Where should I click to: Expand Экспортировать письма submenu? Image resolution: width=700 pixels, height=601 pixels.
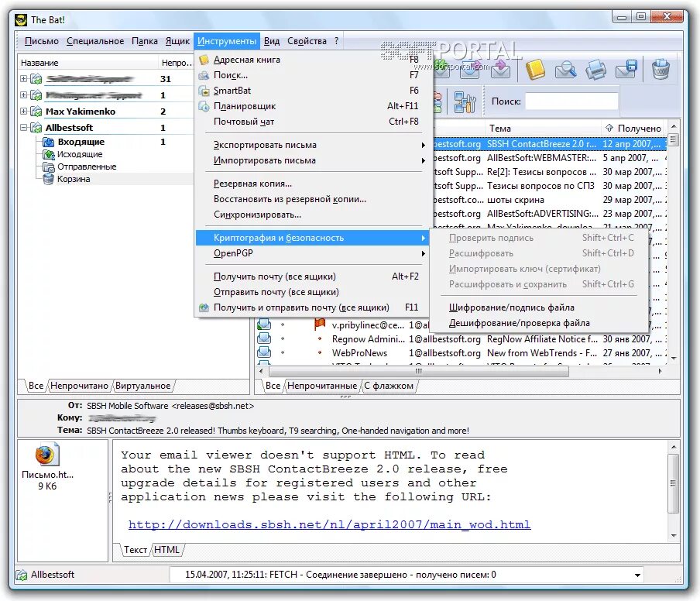[311, 145]
